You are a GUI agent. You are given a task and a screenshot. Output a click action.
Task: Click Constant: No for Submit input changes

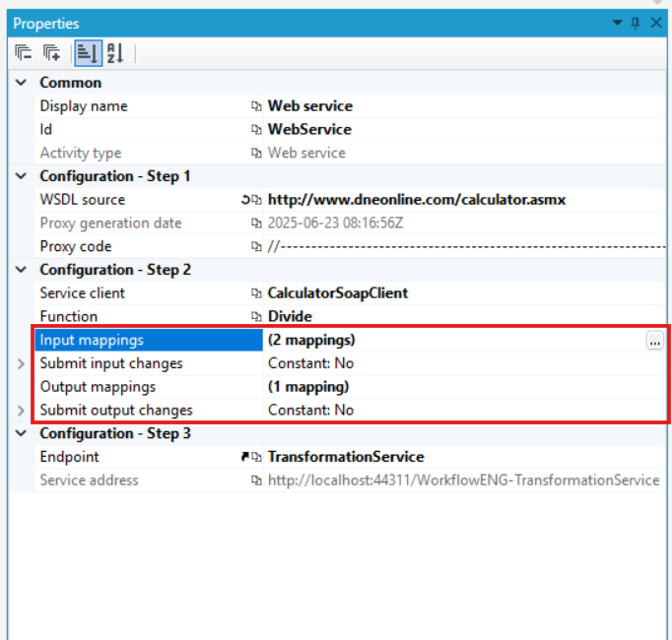pos(310,363)
